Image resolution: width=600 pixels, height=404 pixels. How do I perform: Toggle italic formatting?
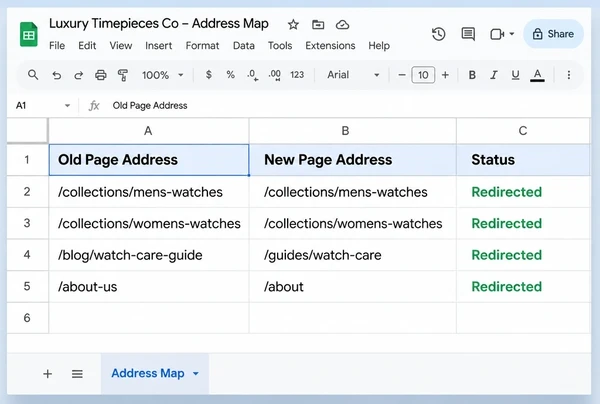[494, 75]
